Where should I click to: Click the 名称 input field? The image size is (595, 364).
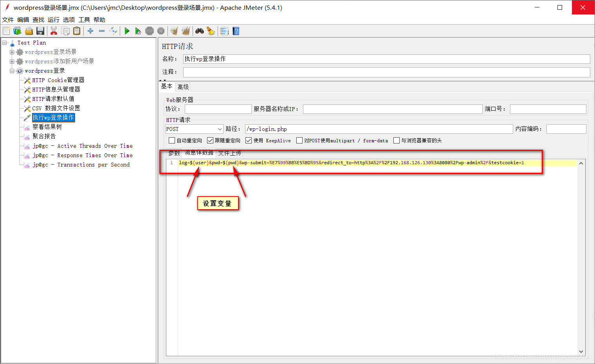point(386,59)
